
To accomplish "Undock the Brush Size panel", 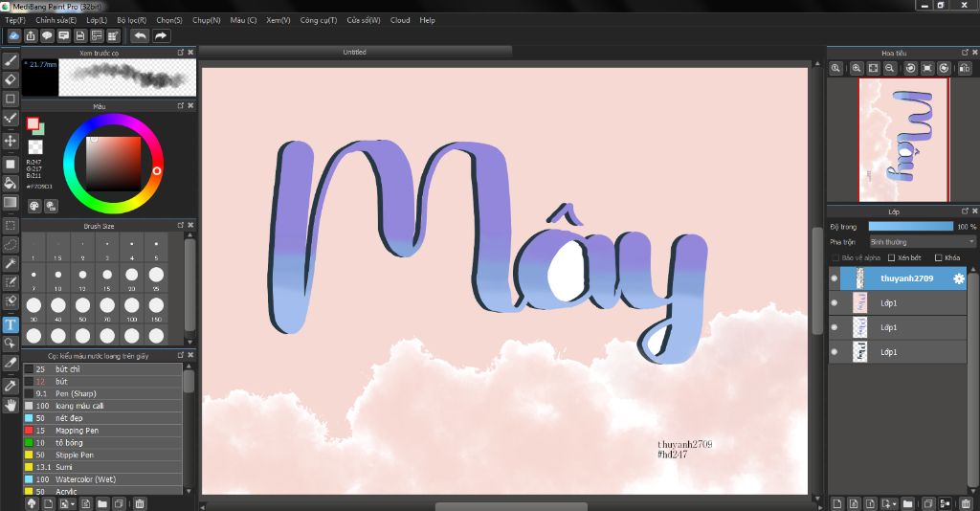I will click(181, 225).
